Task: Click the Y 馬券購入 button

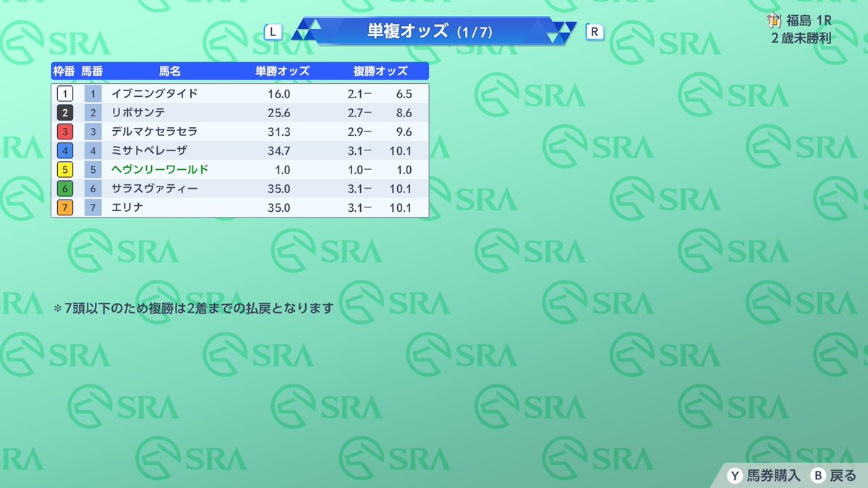Action: click(763, 475)
